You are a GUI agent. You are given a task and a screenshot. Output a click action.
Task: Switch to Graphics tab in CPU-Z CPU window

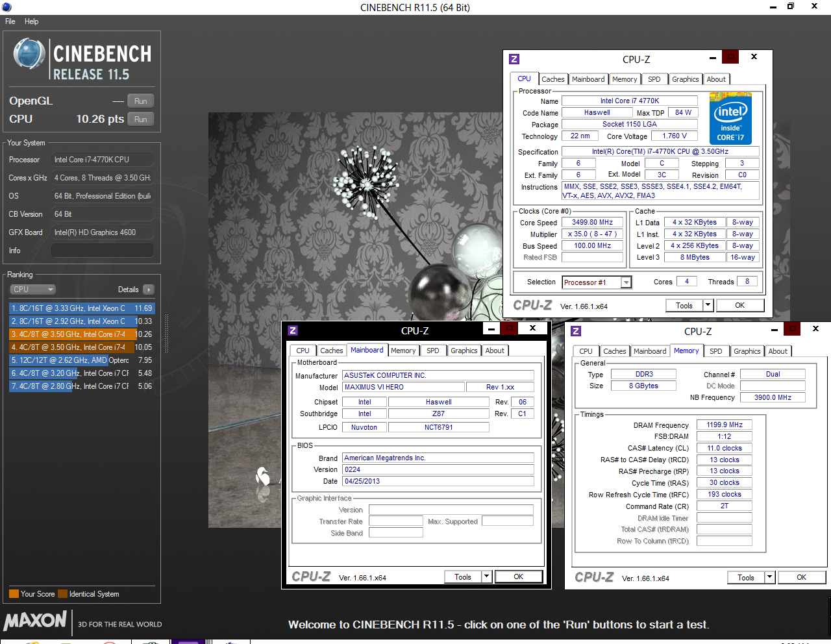pyautogui.click(x=686, y=79)
